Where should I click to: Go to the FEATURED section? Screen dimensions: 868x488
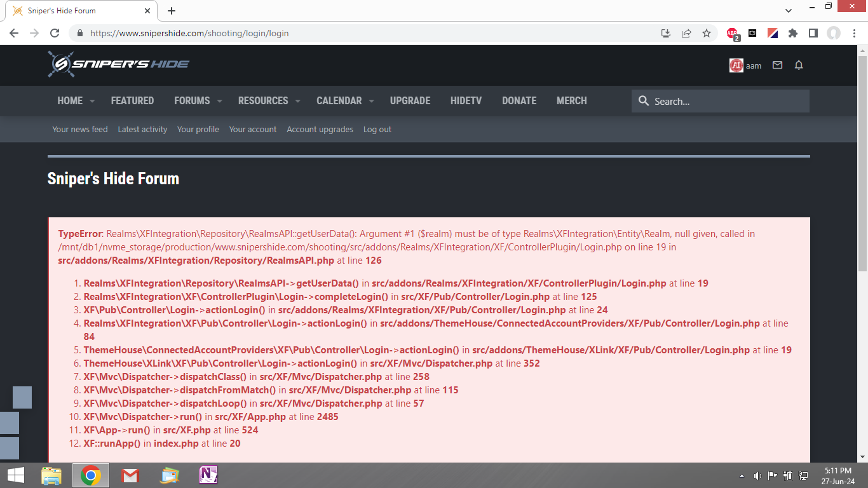point(132,100)
